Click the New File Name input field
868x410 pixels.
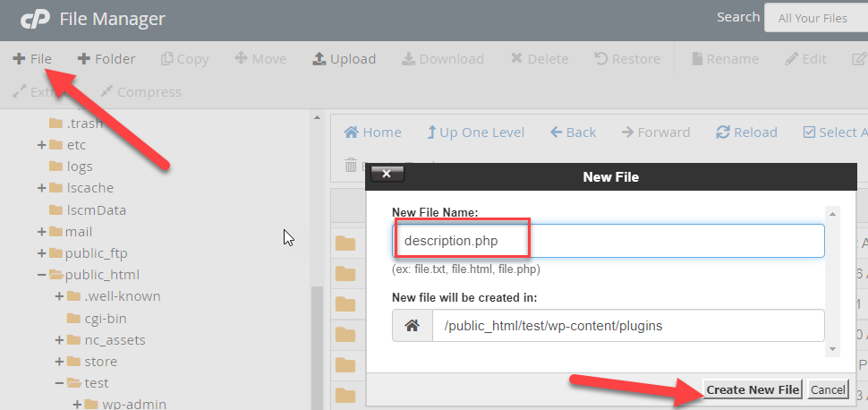[608, 241]
